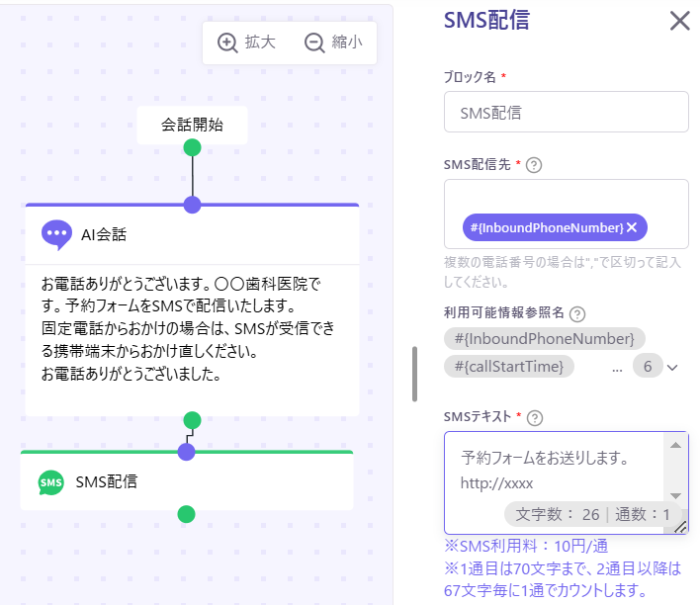Click the purple AI会話 chat bubble icon
The width and height of the screenshot is (700, 605).
point(56,234)
